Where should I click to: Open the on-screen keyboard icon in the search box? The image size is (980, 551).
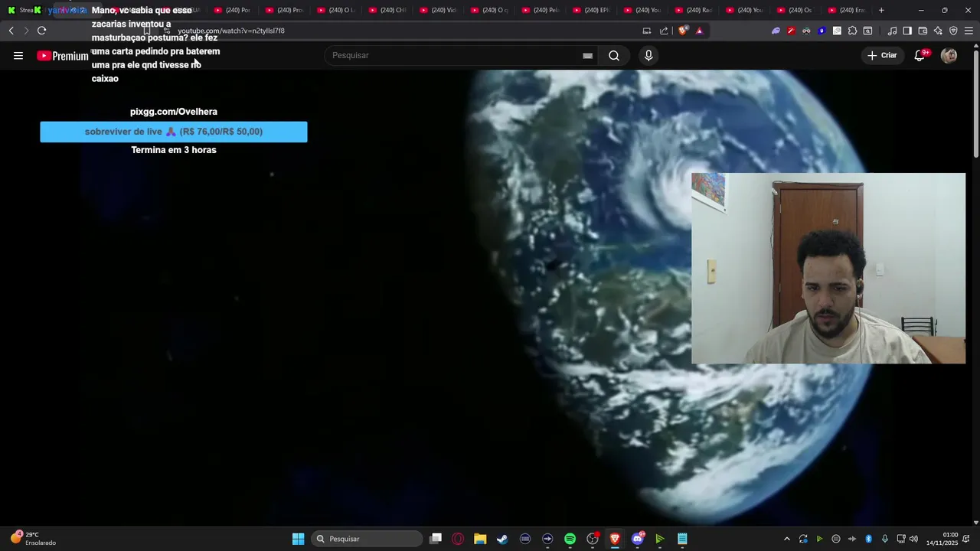pyautogui.click(x=587, y=56)
